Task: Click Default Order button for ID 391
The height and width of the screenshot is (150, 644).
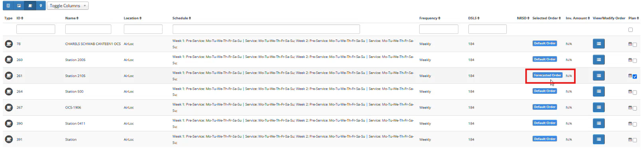Action: (545, 139)
